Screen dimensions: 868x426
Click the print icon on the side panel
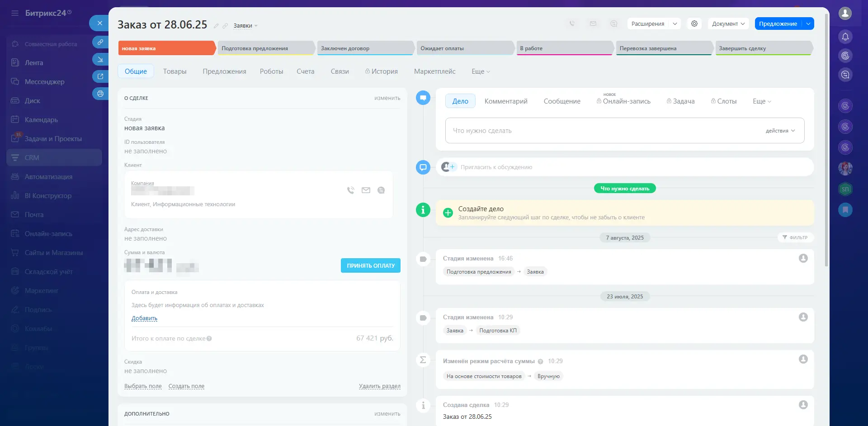coord(100,94)
